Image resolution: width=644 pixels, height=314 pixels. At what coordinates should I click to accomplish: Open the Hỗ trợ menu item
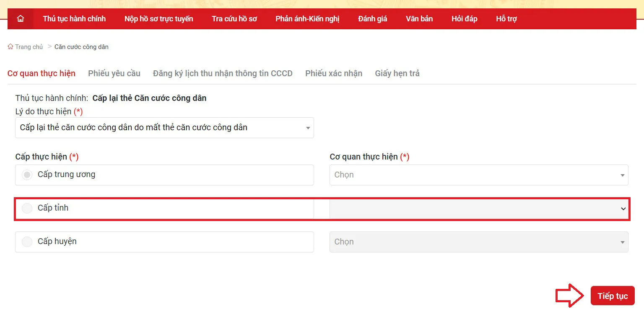[506, 18]
